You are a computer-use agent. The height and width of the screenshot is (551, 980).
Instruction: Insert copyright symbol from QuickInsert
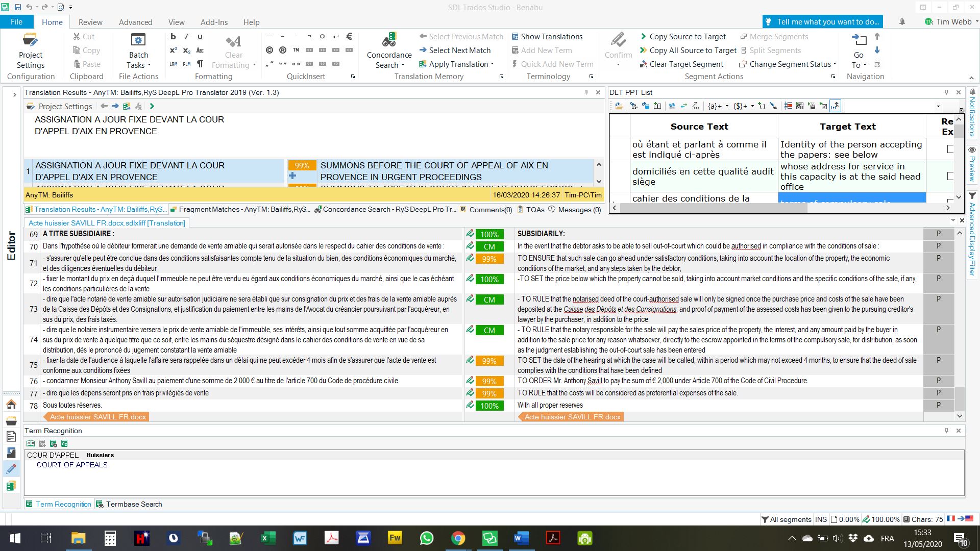pyautogui.click(x=269, y=50)
